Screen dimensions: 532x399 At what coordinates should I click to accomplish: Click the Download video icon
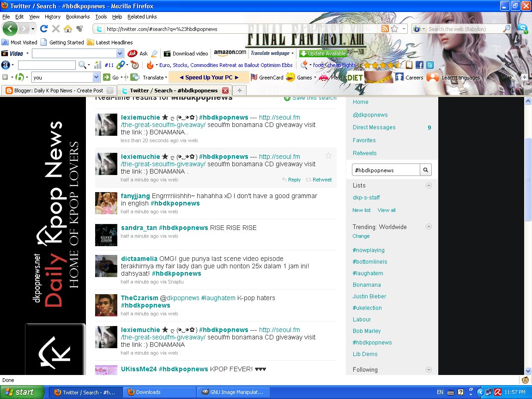167,54
